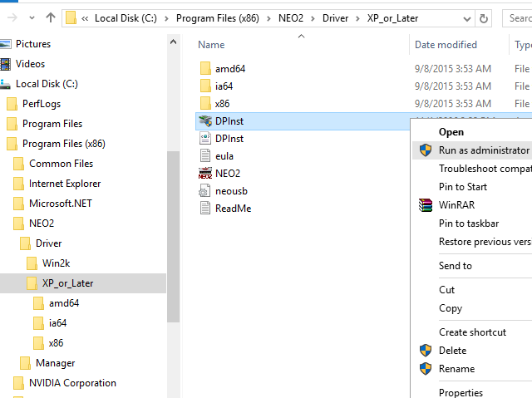Click the neousb settings file icon
The height and width of the screenshot is (398, 532).
coord(205,191)
